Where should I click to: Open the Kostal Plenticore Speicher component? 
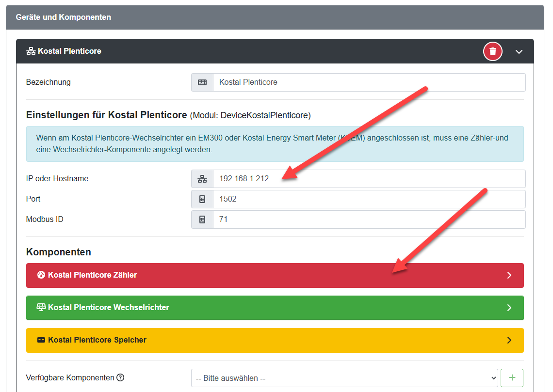275,340
